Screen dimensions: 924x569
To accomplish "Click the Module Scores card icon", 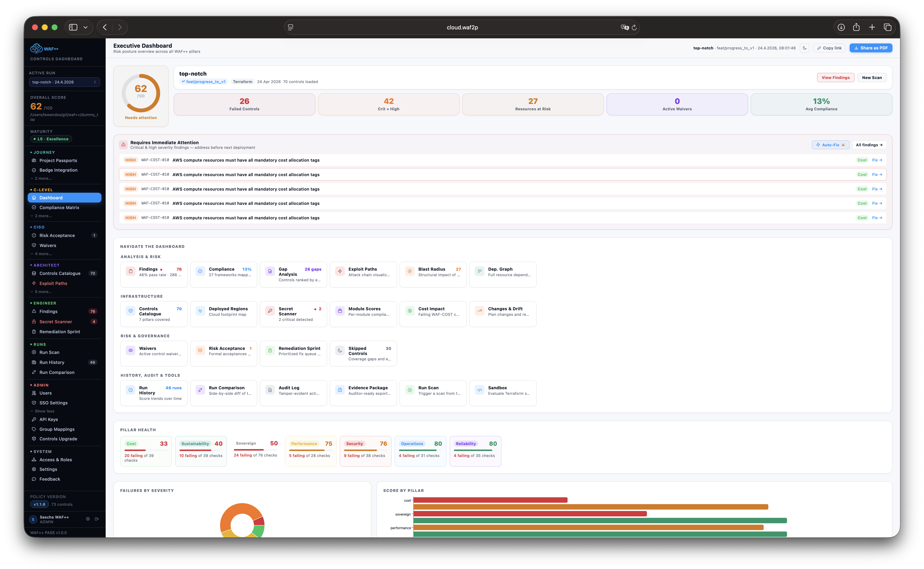I will (x=340, y=311).
